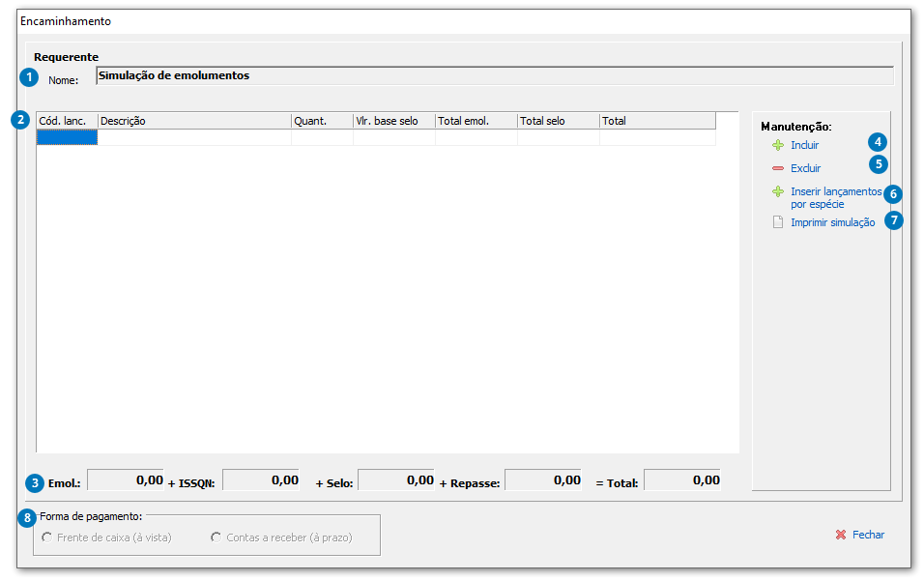This screenshot has height=581, width=924.
Task: Click the red X icon beside Fechar
Action: tap(840, 535)
